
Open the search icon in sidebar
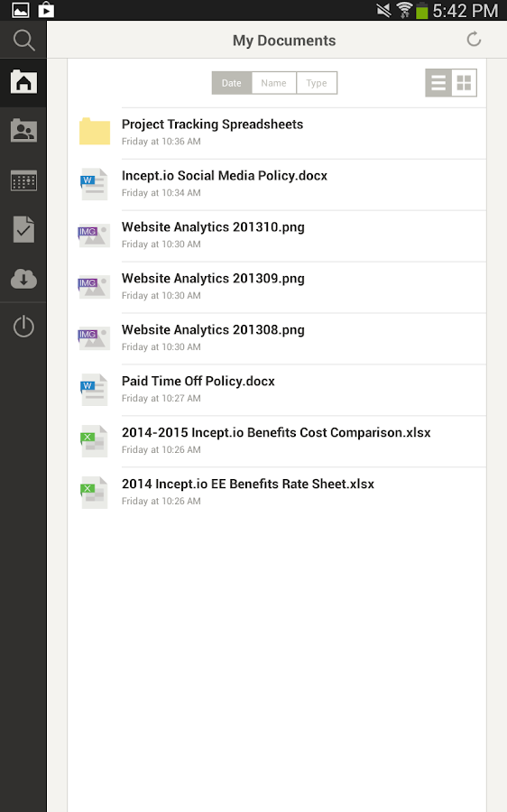coord(23,40)
